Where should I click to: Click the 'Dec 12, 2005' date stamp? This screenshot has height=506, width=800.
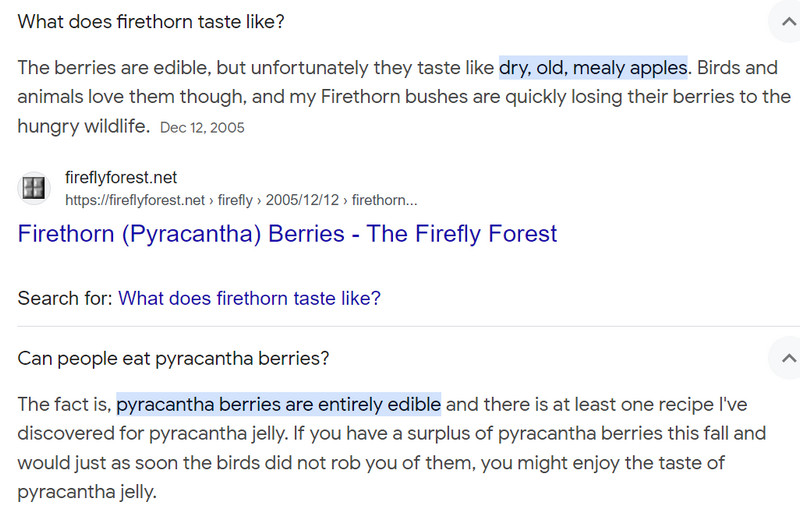point(202,128)
